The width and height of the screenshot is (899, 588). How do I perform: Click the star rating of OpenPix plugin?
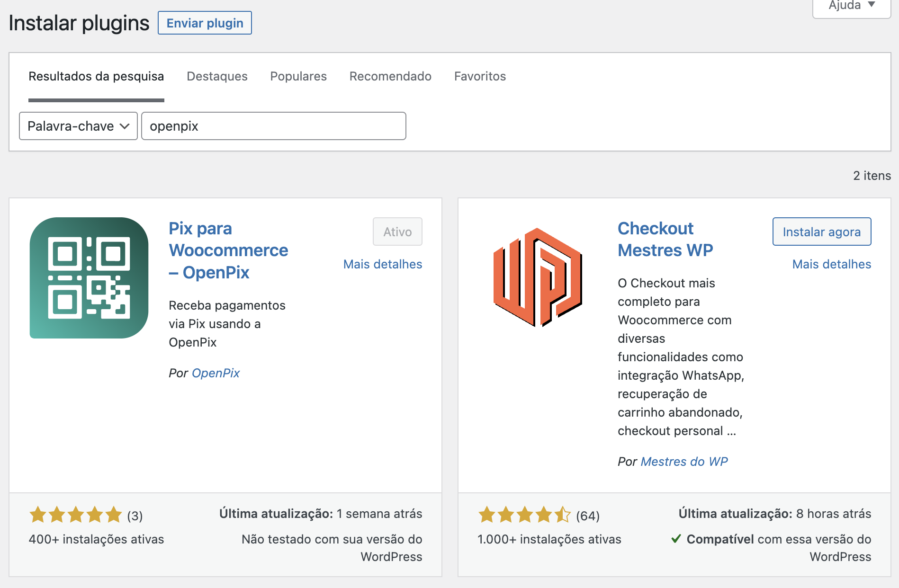[x=76, y=515]
